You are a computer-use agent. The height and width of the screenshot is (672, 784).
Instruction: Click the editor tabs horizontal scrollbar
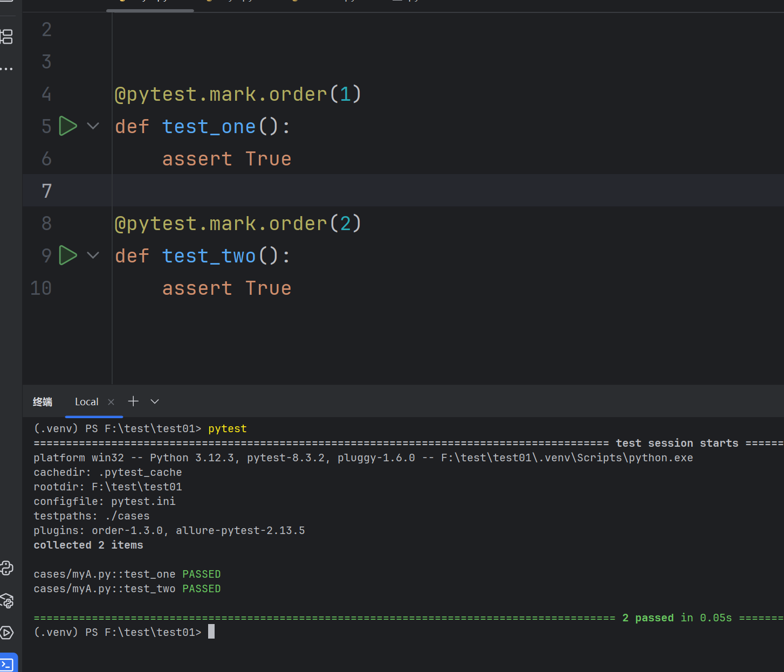point(150,10)
